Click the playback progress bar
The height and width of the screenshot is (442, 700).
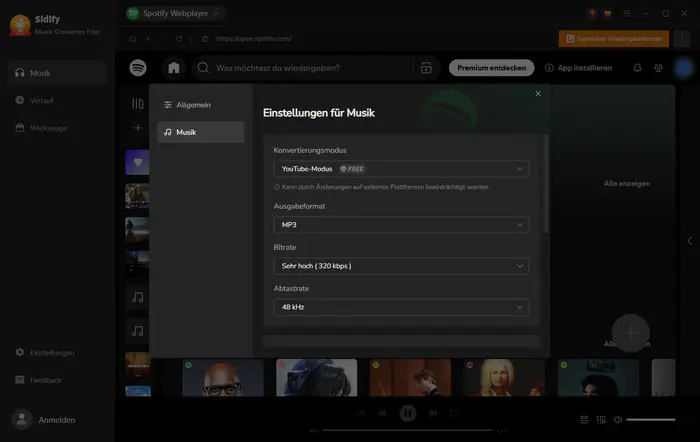pos(408,430)
